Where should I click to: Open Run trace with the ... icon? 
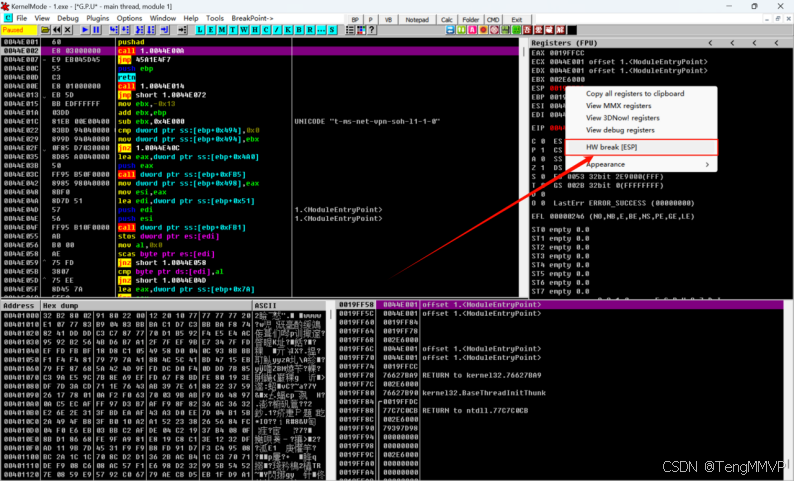pyautogui.click(x=321, y=30)
